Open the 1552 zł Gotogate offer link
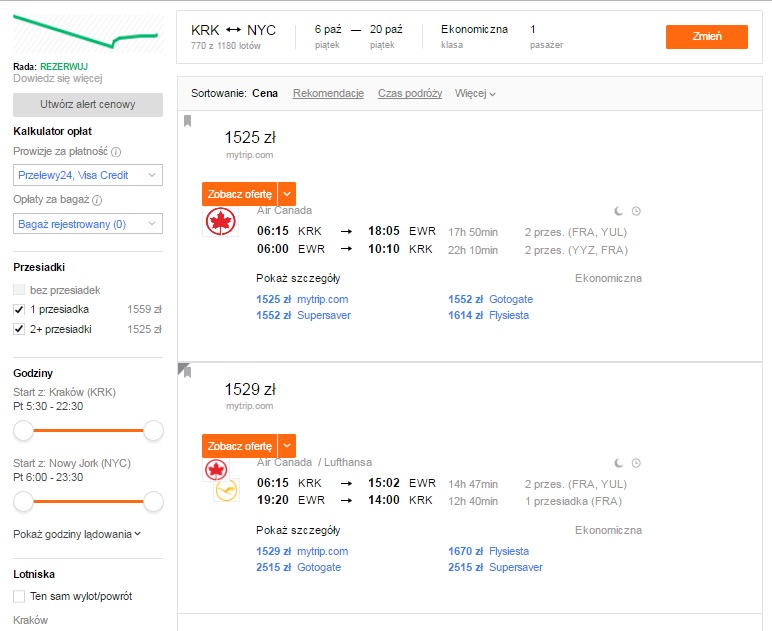 [x=490, y=299]
